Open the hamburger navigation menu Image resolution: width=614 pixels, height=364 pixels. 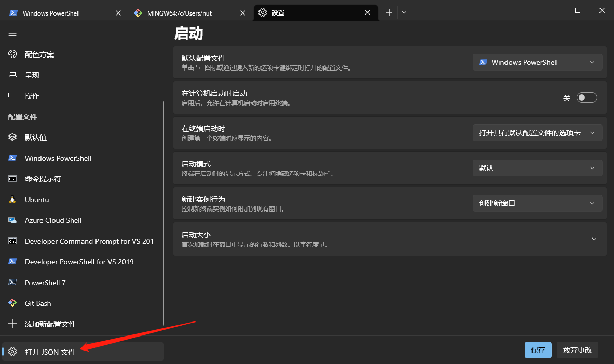12,33
